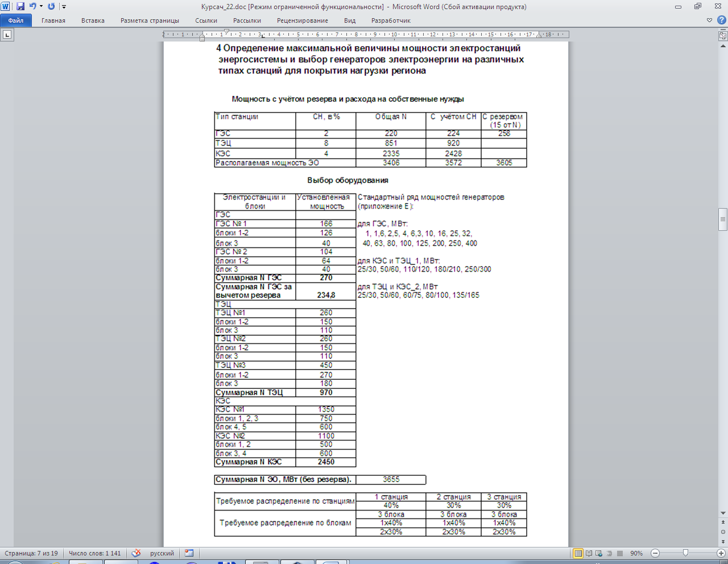Click the Тип станции header cell

click(255, 121)
